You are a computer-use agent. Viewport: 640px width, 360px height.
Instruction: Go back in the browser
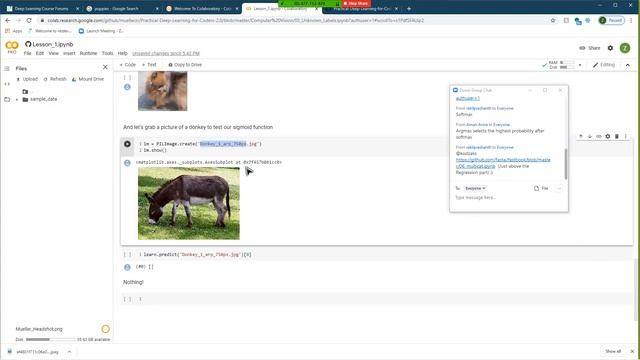(8, 20)
